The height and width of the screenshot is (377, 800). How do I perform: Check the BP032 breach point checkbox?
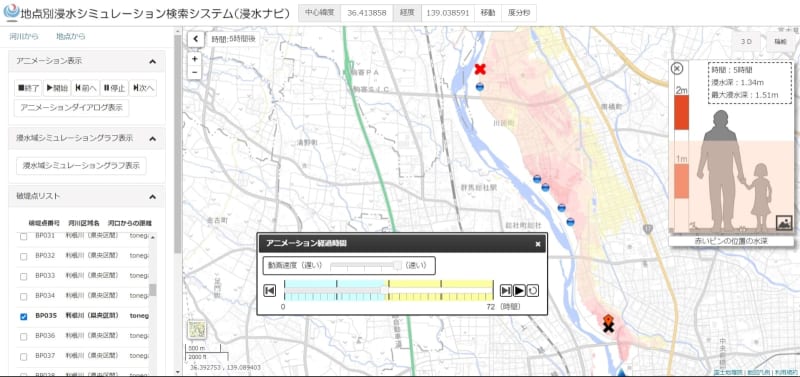pyautogui.click(x=23, y=256)
